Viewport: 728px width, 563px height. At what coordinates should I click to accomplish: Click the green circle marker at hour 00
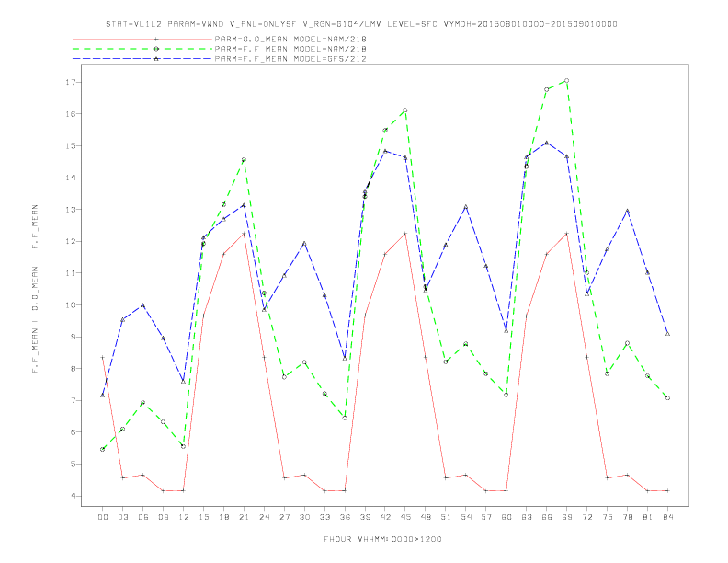(103, 449)
